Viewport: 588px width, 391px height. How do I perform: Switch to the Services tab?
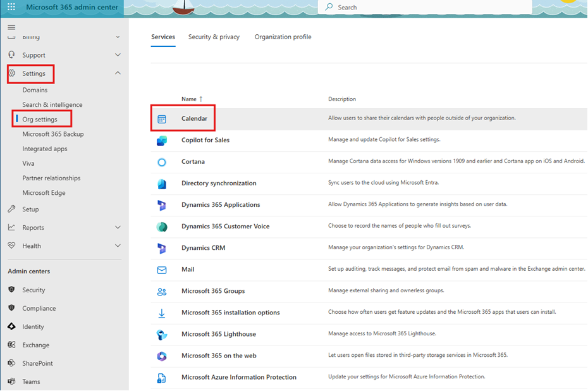pos(163,37)
